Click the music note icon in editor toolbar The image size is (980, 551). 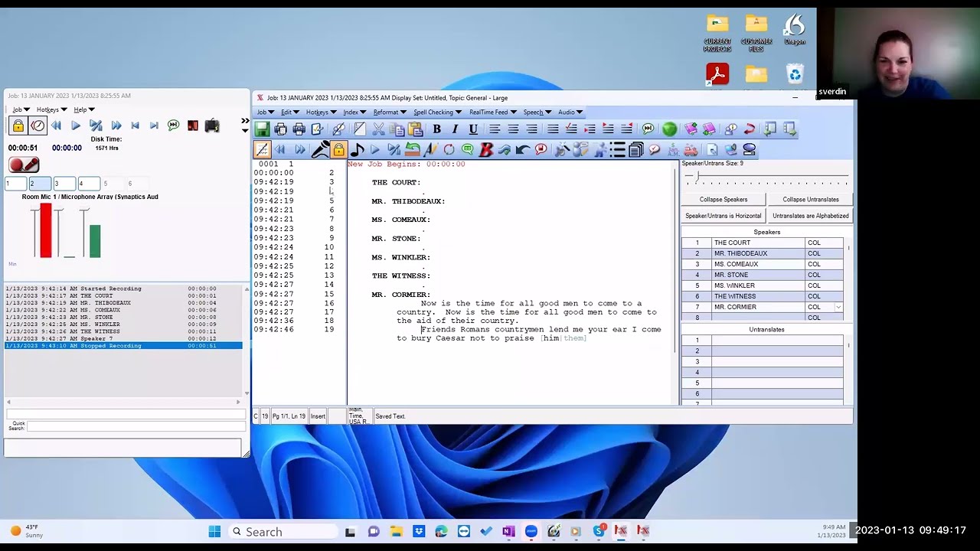coord(357,150)
